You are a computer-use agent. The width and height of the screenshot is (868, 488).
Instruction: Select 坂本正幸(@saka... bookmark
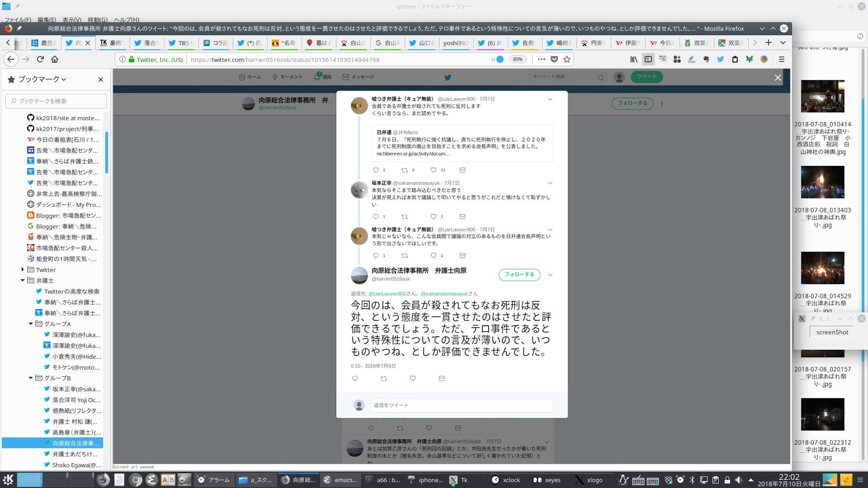pyautogui.click(x=73, y=389)
